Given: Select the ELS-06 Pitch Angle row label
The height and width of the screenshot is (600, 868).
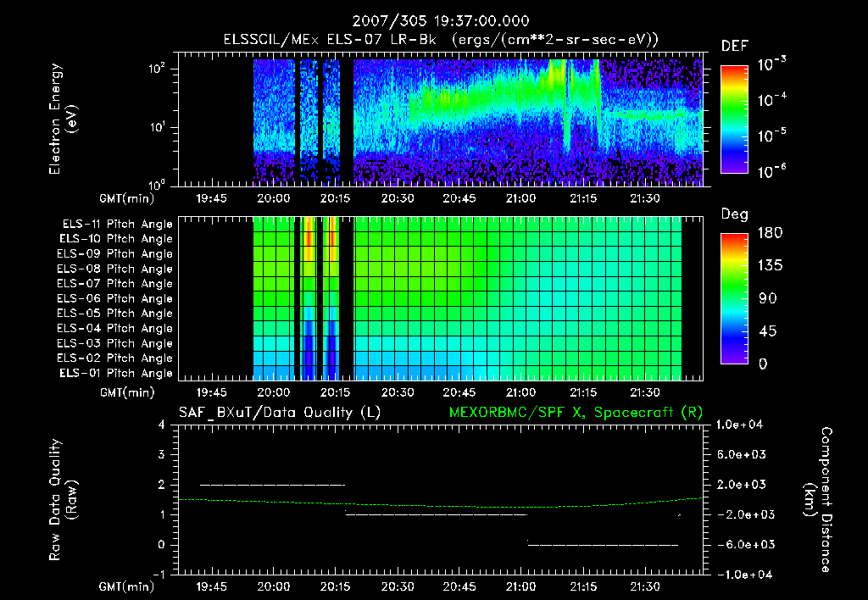Looking at the screenshot, I should (114, 299).
